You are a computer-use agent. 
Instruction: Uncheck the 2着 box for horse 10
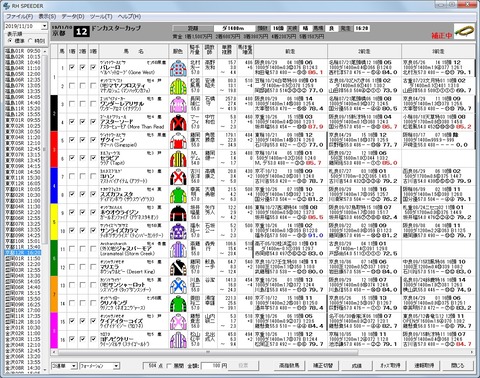[x=82, y=231]
